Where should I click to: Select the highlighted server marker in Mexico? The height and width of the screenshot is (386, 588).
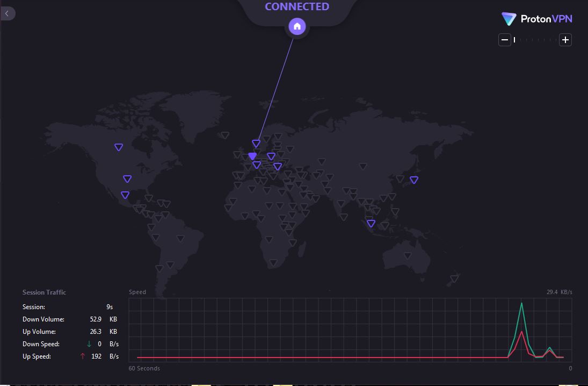click(125, 195)
